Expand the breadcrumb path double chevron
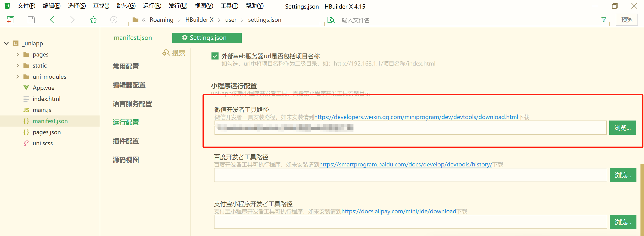Viewport: 644px width, 236px height. click(144, 20)
